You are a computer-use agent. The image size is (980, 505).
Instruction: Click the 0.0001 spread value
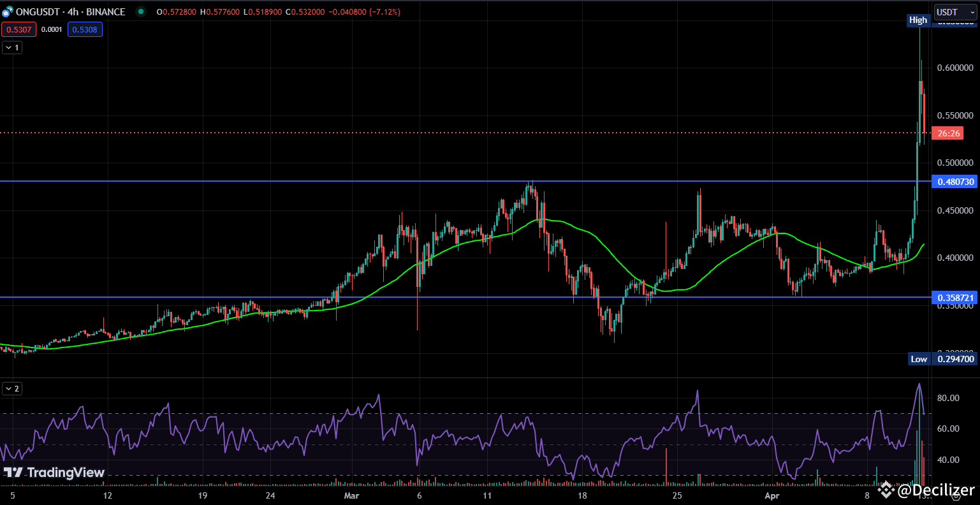pos(52,29)
